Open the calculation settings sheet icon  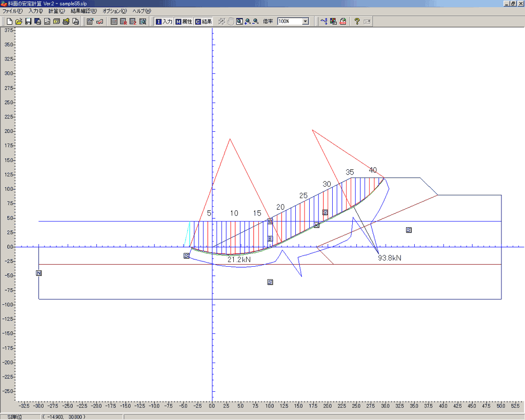tap(90, 22)
